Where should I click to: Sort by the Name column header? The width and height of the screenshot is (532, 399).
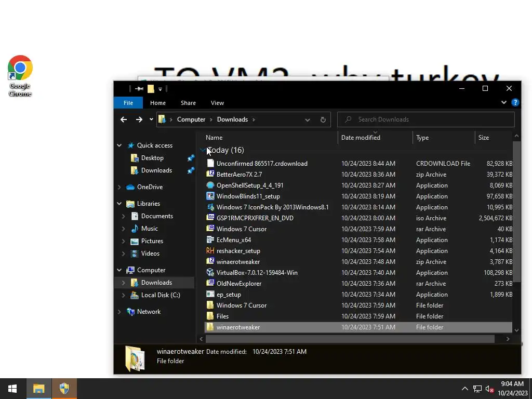pos(214,137)
